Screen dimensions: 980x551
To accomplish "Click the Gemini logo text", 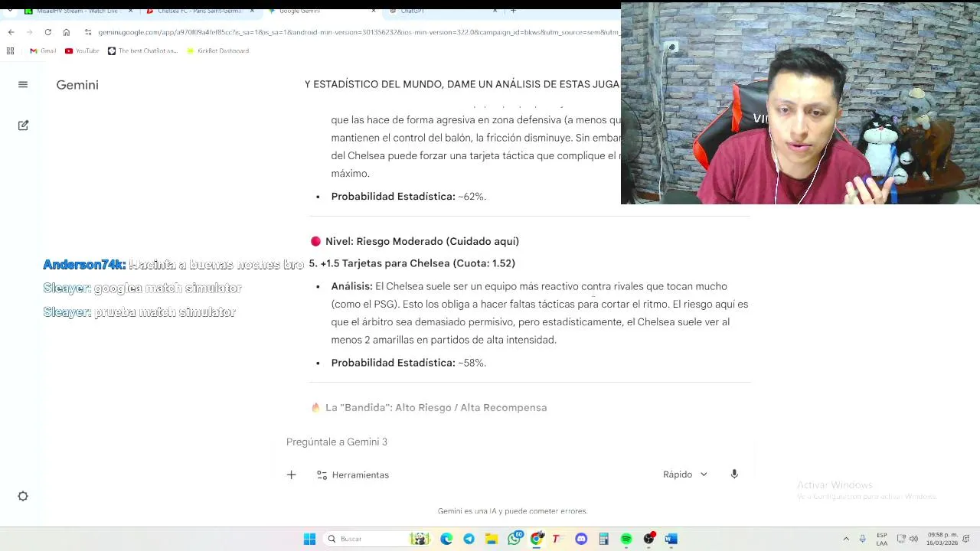I will tap(77, 85).
